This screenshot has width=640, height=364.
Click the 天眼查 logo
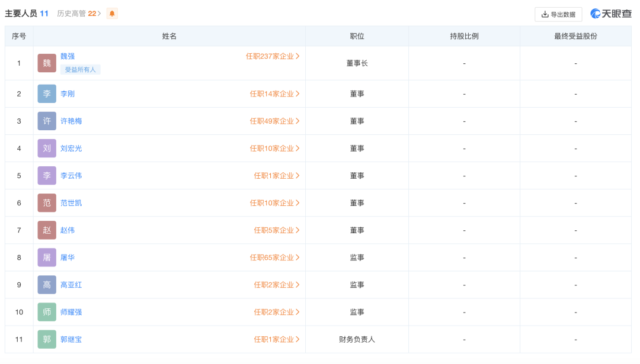[611, 14]
